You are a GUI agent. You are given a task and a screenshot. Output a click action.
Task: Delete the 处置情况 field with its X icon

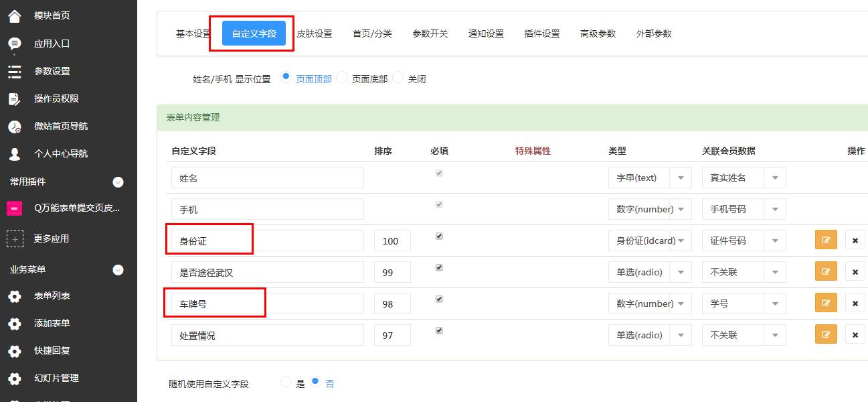click(855, 334)
